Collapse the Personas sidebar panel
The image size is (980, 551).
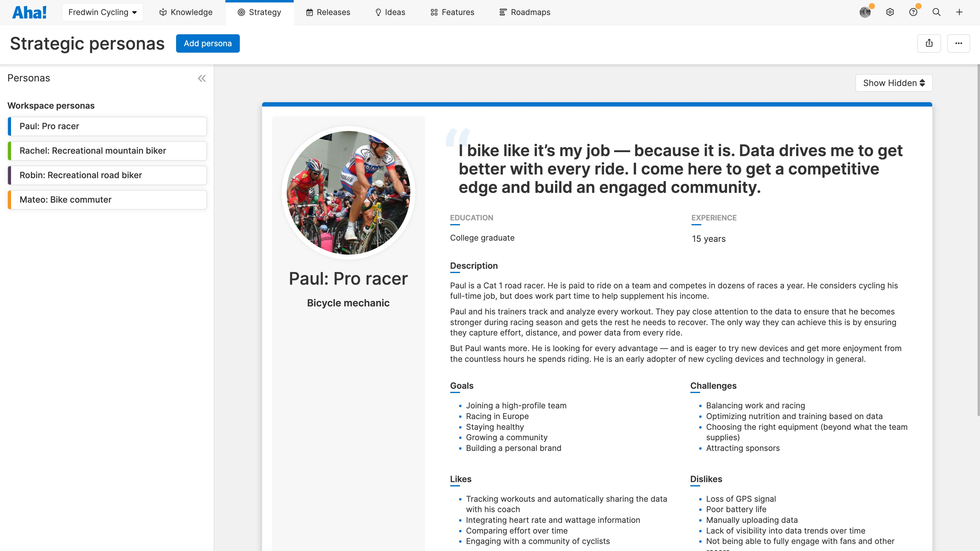pos(202,79)
